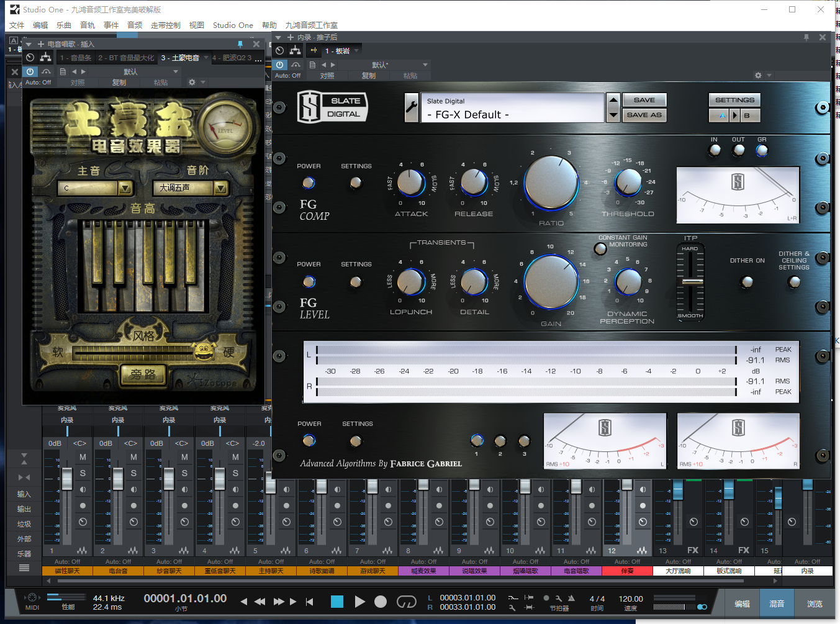Toggle the Loop icon in transport bar

click(x=406, y=602)
